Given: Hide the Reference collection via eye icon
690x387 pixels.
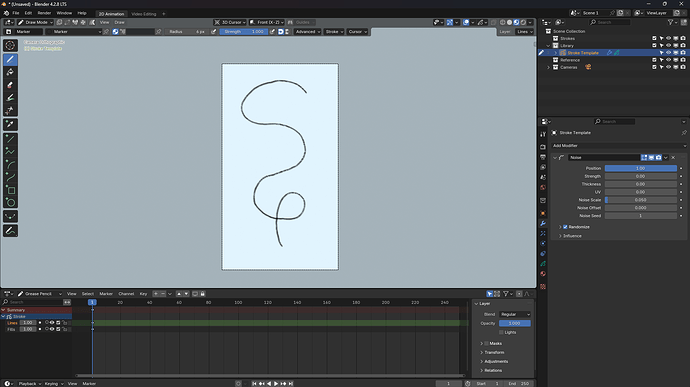Looking at the screenshot, I should coord(668,60).
